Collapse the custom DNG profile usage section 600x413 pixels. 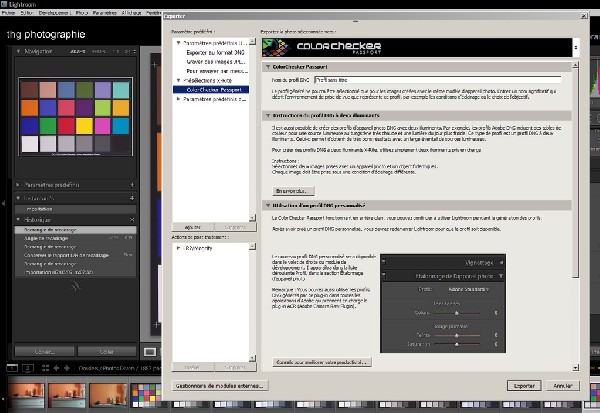(x=268, y=206)
